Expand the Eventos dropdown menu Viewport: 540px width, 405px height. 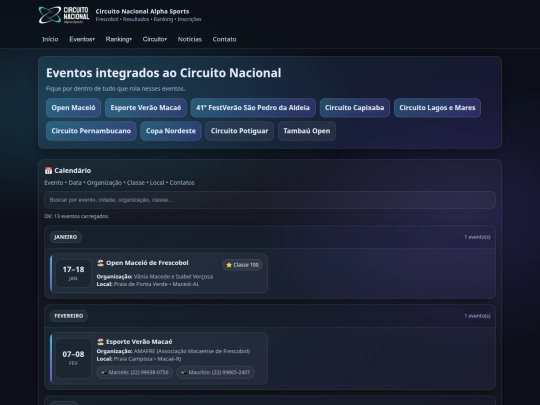[82, 39]
